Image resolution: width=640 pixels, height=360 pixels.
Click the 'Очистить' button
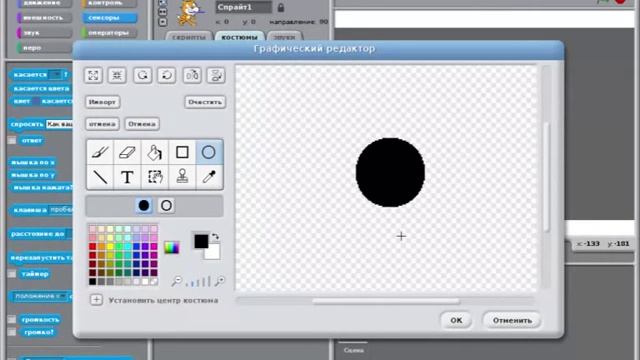(x=205, y=102)
